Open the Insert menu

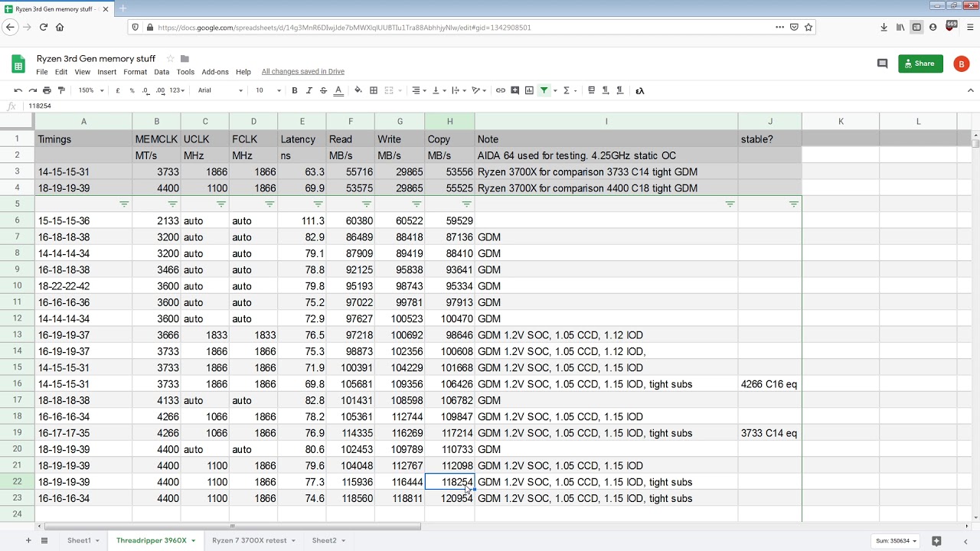pos(107,72)
